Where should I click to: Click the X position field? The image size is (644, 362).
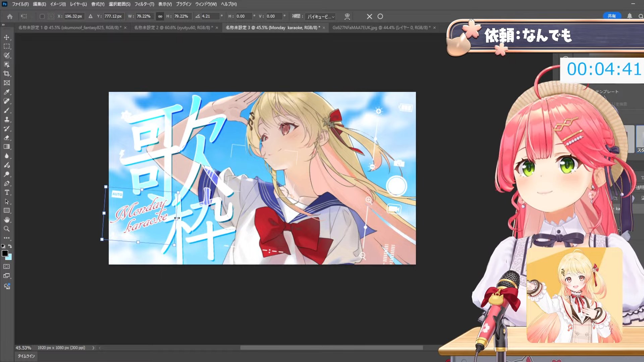tap(74, 16)
